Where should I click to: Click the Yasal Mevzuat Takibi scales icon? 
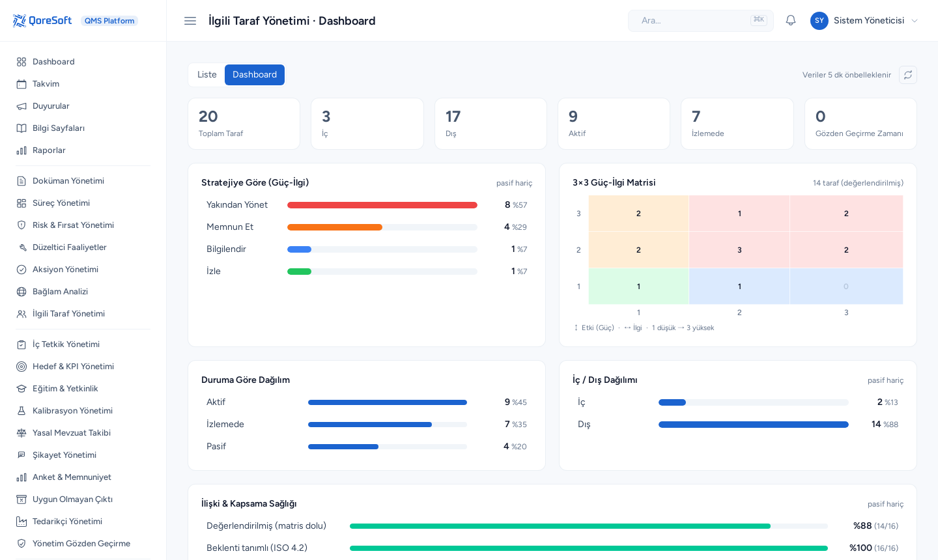tap(21, 433)
